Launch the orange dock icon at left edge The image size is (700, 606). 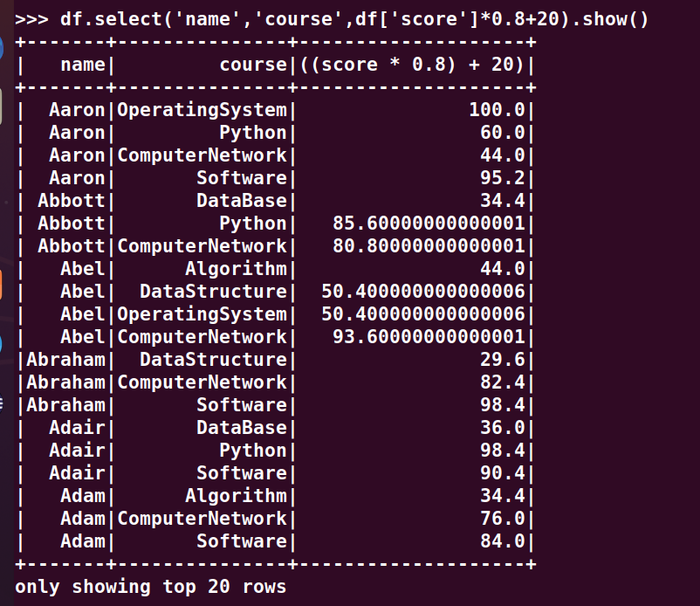[2, 284]
